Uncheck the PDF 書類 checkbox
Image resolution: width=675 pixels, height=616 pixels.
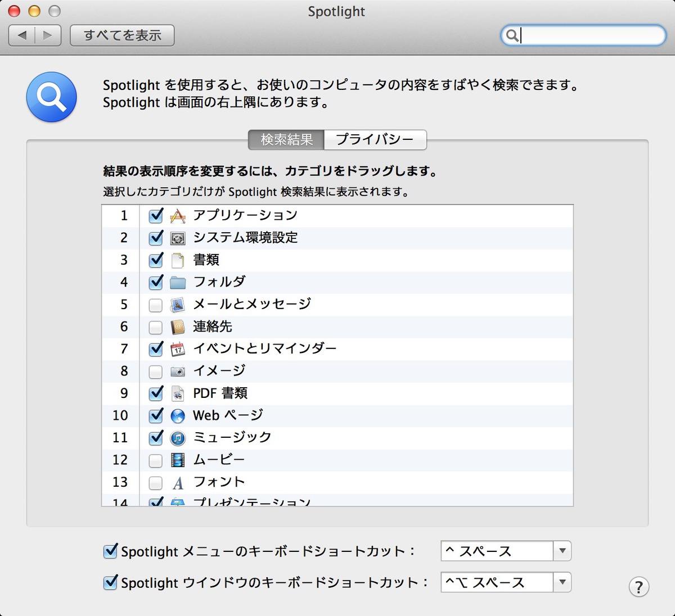tap(156, 393)
